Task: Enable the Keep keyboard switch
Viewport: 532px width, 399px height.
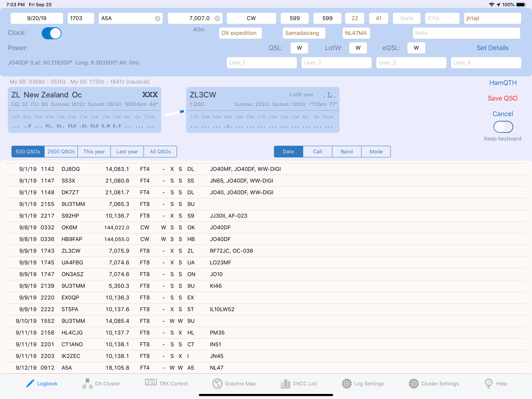Action: pyautogui.click(x=503, y=127)
